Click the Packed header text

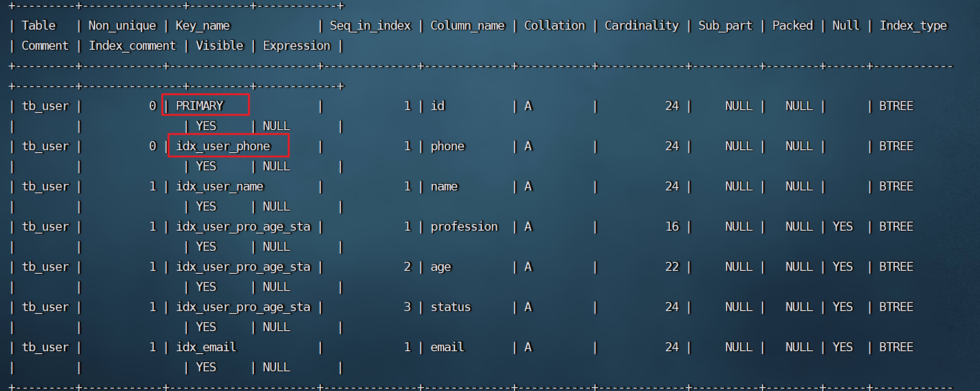point(792,25)
